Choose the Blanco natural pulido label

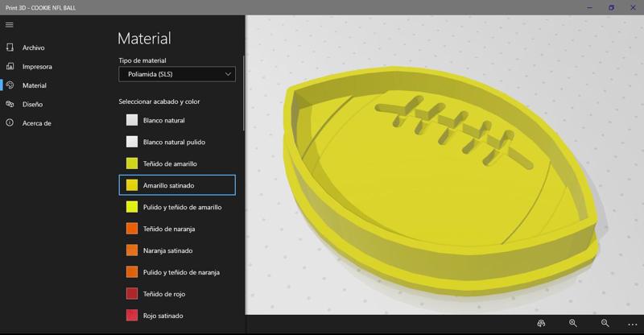click(174, 143)
